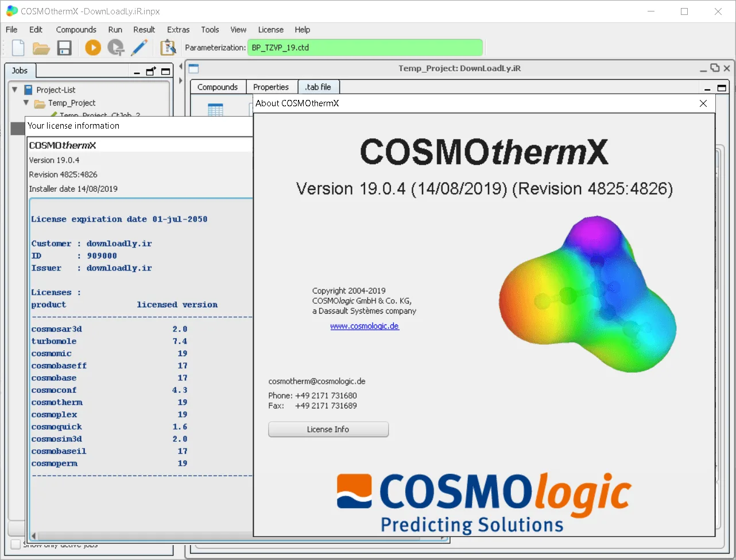The image size is (736, 560).
Task: Click the clipboard icon in the toolbar
Action: 168,48
